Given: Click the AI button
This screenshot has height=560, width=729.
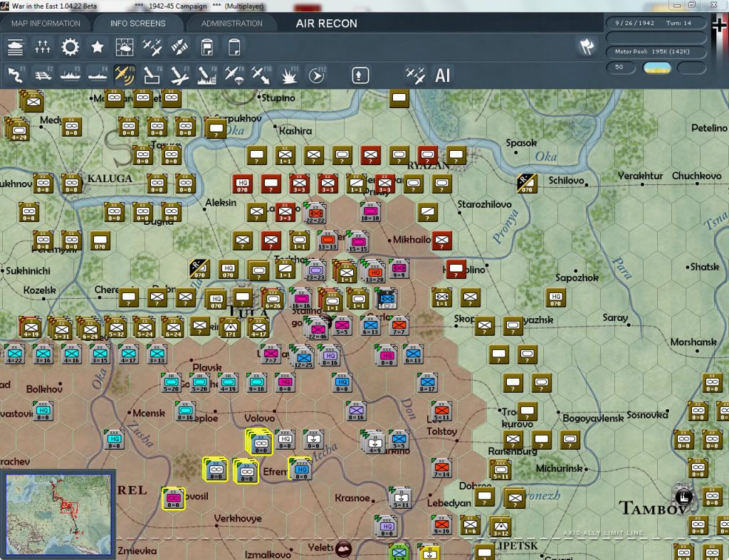Looking at the screenshot, I should pos(443,75).
